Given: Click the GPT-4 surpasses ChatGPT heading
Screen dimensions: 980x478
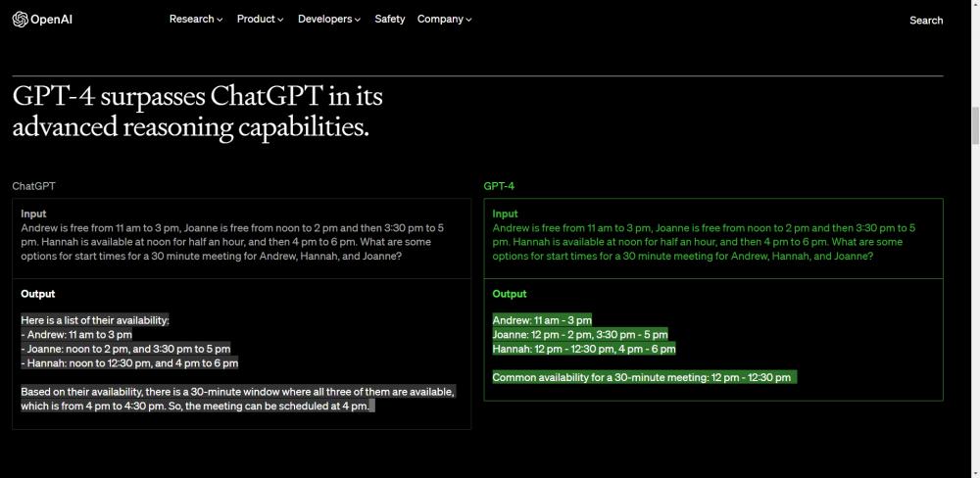Looking at the screenshot, I should (x=198, y=112).
